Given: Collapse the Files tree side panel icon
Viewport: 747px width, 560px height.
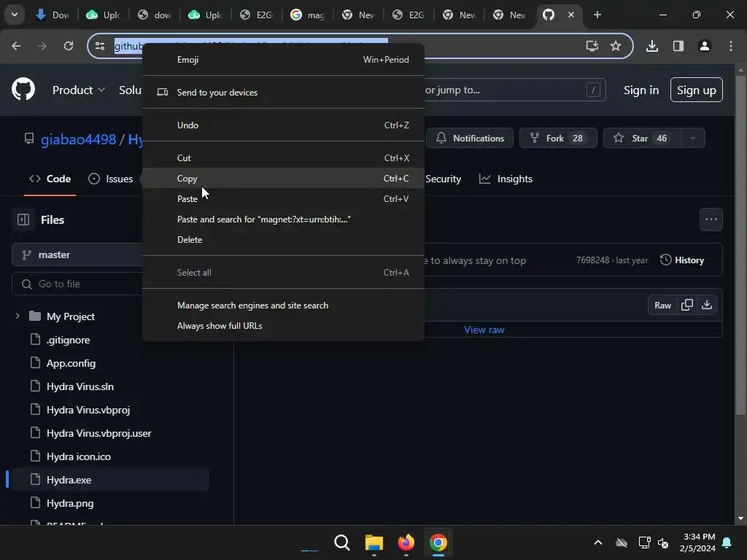Looking at the screenshot, I should click(23, 219).
